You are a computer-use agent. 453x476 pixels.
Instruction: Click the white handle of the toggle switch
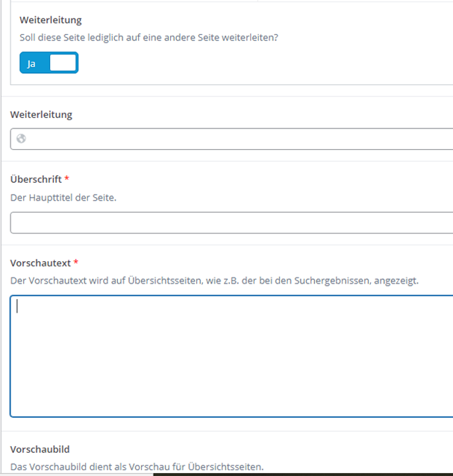click(63, 63)
